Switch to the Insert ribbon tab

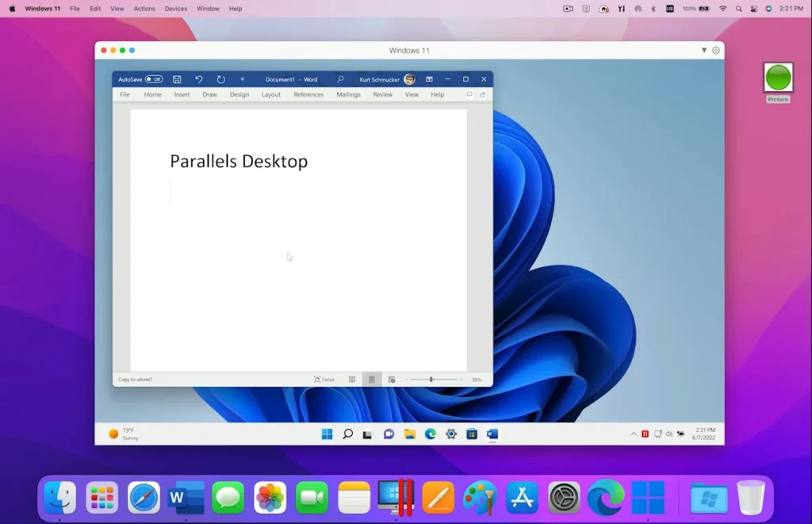pyautogui.click(x=182, y=94)
